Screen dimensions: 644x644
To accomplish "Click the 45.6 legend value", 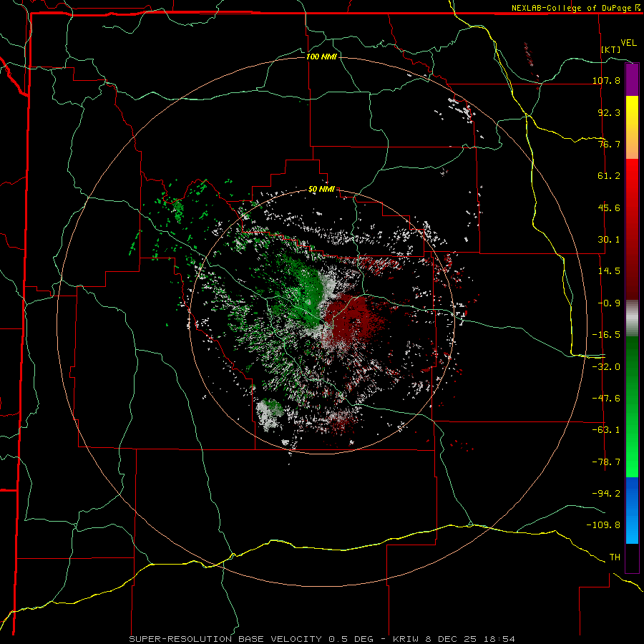I will (x=609, y=208).
